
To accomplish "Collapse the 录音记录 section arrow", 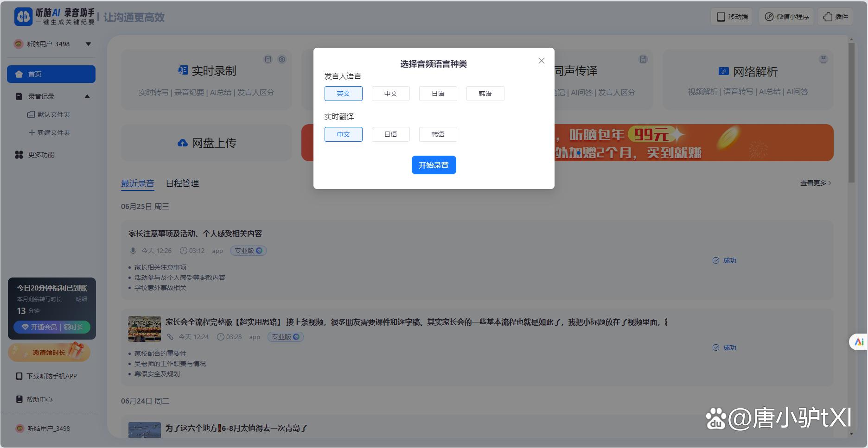I will tap(87, 96).
